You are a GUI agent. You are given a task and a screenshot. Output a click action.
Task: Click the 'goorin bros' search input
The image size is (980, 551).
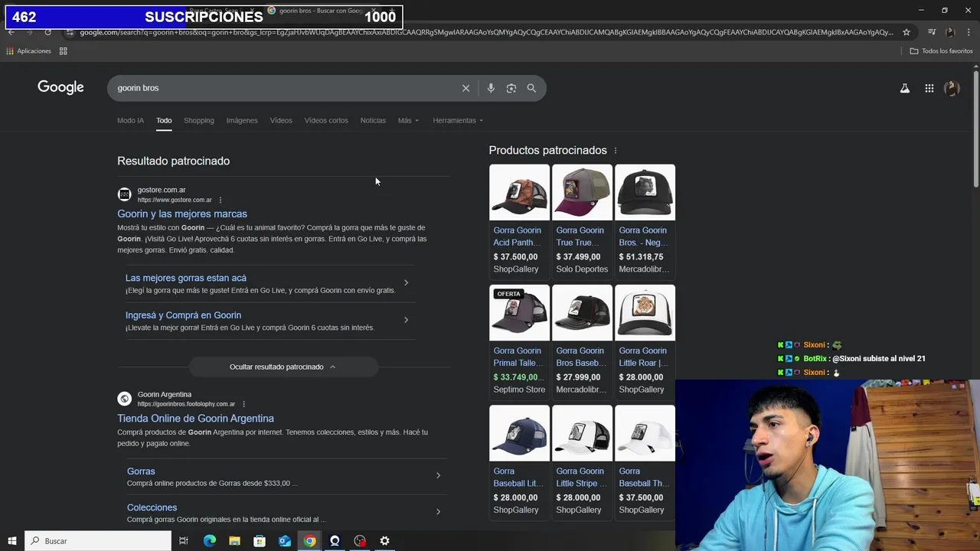pos(283,88)
